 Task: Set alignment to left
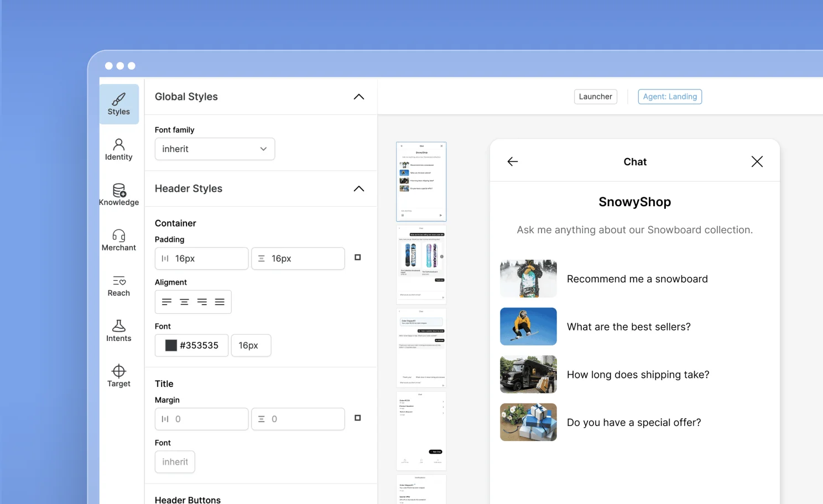tap(166, 302)
